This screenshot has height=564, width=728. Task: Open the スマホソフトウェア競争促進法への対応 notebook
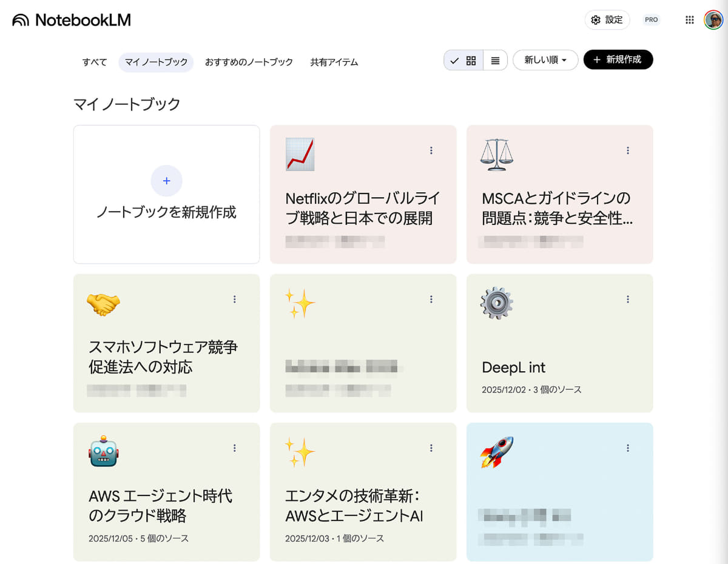coord(166,343)
